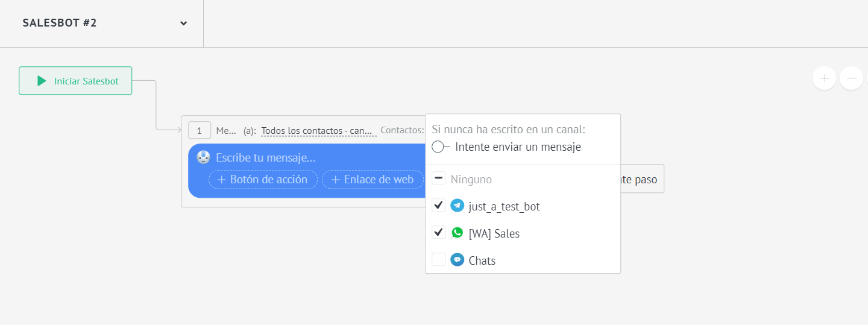This screenshot has height=325, width=868.
Task: Open the 'Todos los contactos' recipient dropdown
Action: pyautogui.click(x=318, y=131)
